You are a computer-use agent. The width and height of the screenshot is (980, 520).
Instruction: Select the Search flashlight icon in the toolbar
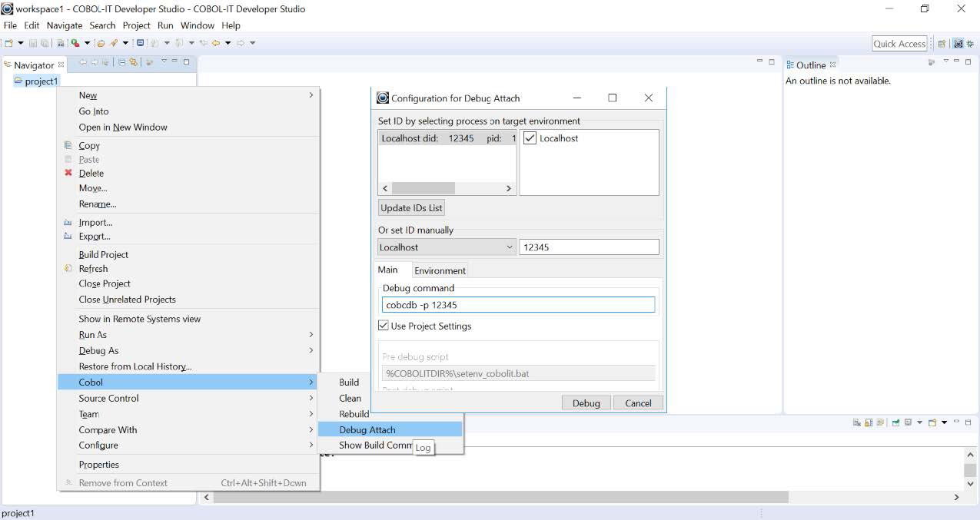pyautogui.click(x=115, y=43)
